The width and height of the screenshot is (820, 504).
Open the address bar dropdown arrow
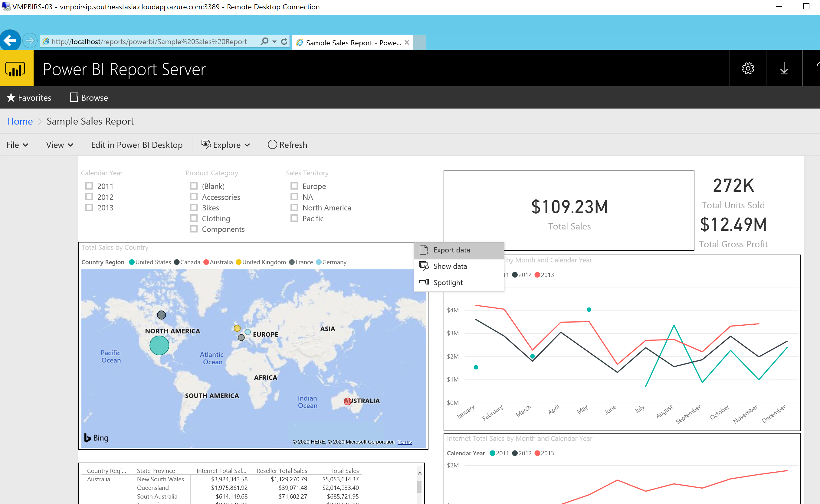tap(274, 42)
